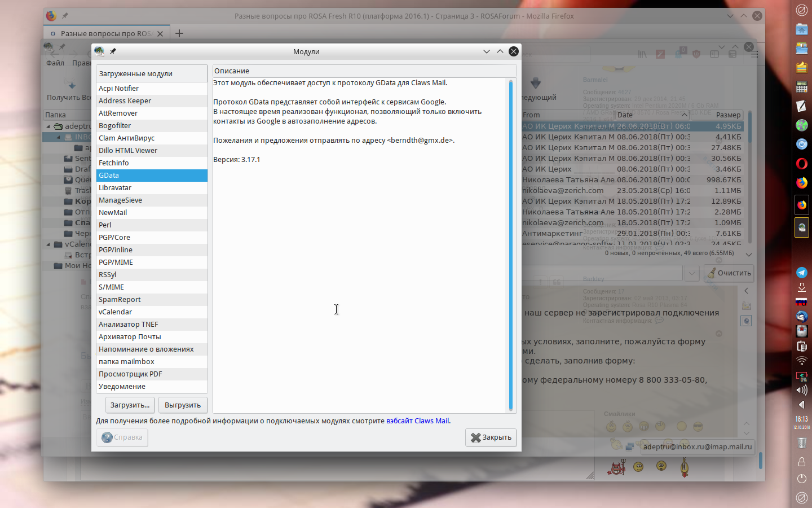Open the power/shutdown panel icon

point(801,479)
